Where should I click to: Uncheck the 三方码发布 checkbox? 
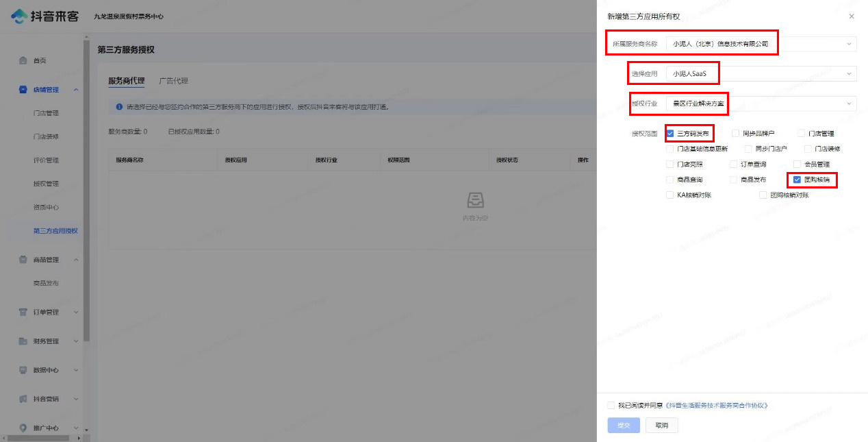(670, 134)
